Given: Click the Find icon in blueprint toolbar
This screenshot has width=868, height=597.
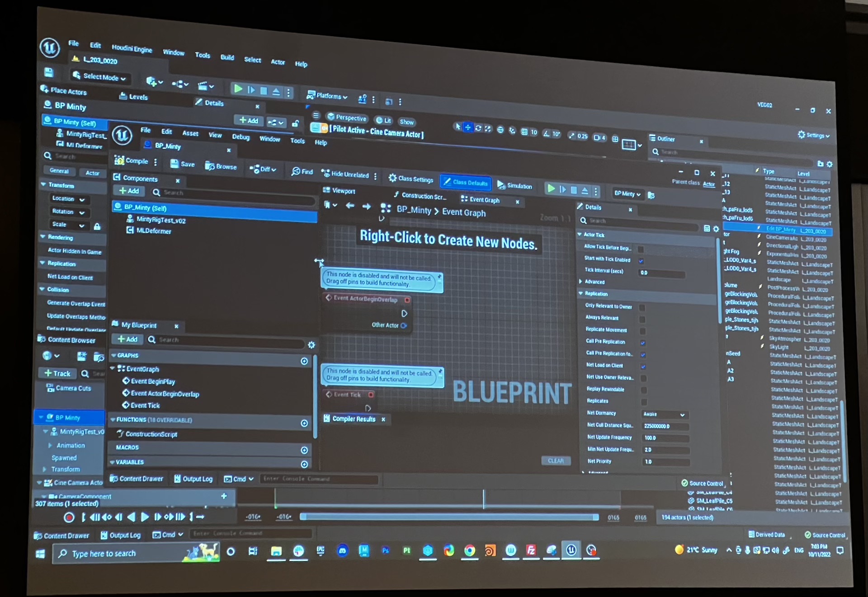Looking at the screenshot, I should (x=296, y=171).
